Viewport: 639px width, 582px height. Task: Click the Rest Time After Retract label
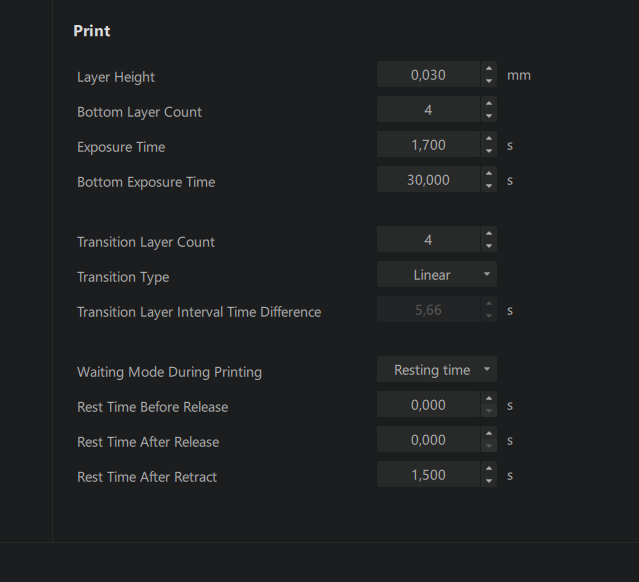pos(147,477)
